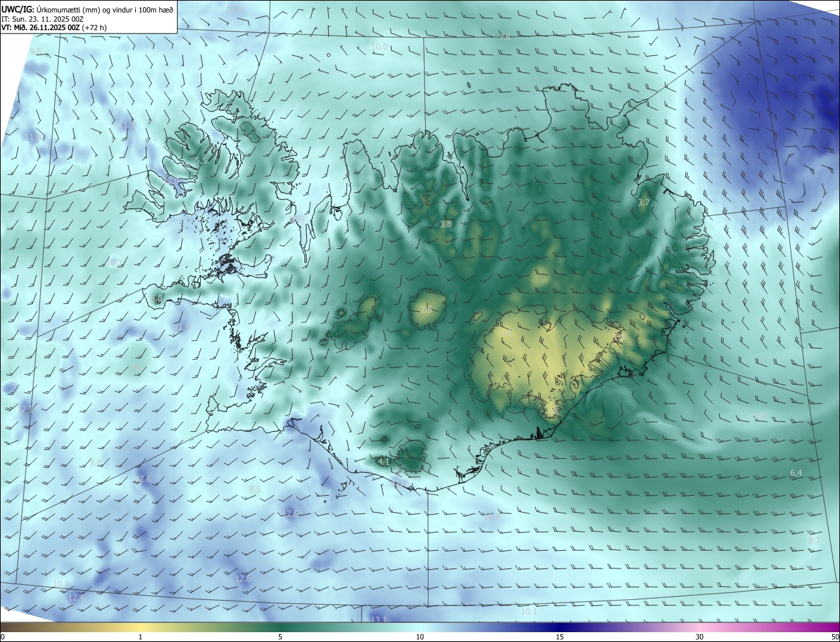Click the "15" tick on the color scale
Viewport: 840px width, 642px height.
point(560,637)
